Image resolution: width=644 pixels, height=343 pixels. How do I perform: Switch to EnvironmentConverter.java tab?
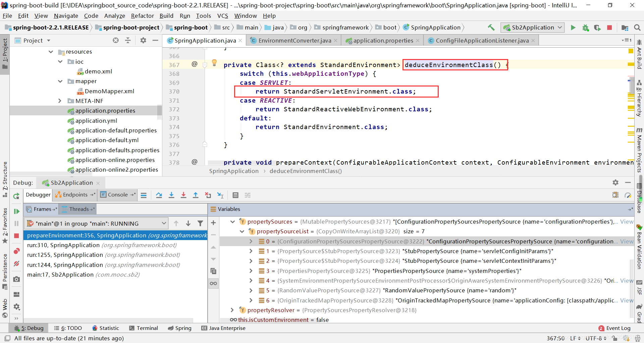(294, 41)
